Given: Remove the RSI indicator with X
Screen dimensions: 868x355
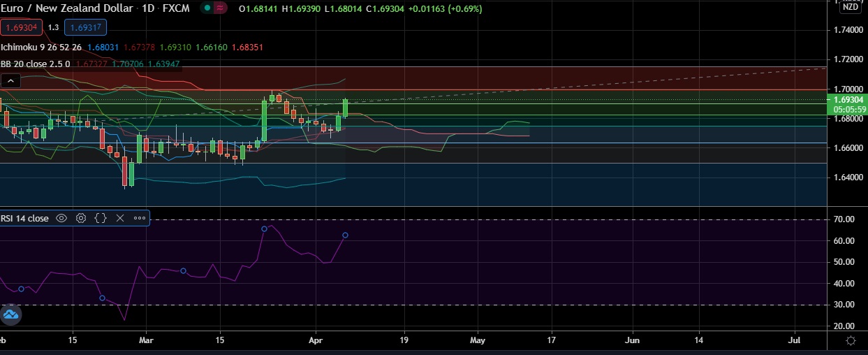Looking at the screenshot, I should [120, 218].
